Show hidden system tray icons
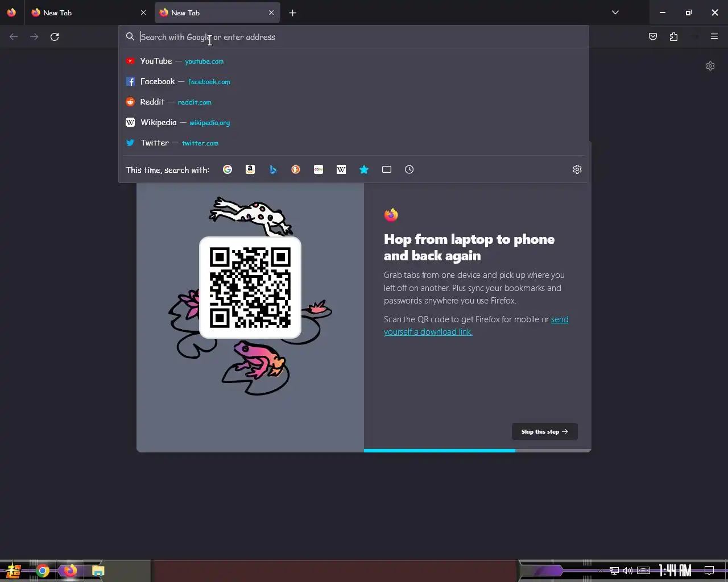 click(600, 571)
